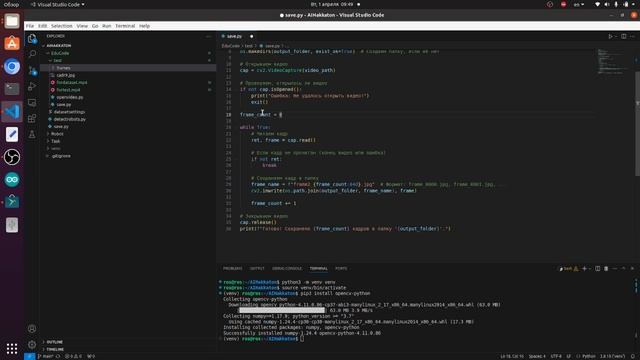The height and width of the screenshot is (360, 640).
Task: Show Applications grid in dock
Action: 12,348
